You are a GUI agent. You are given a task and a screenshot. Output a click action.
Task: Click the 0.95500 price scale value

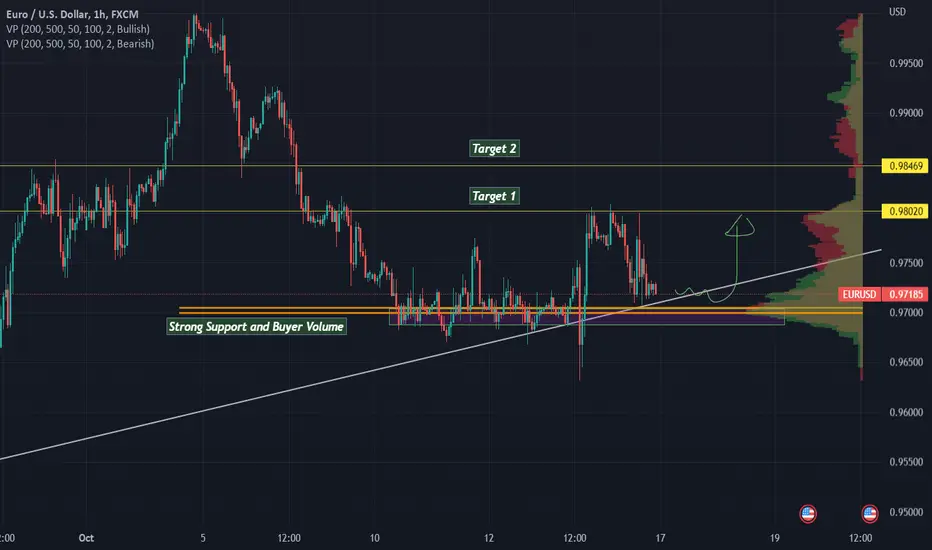click(906, 462)
